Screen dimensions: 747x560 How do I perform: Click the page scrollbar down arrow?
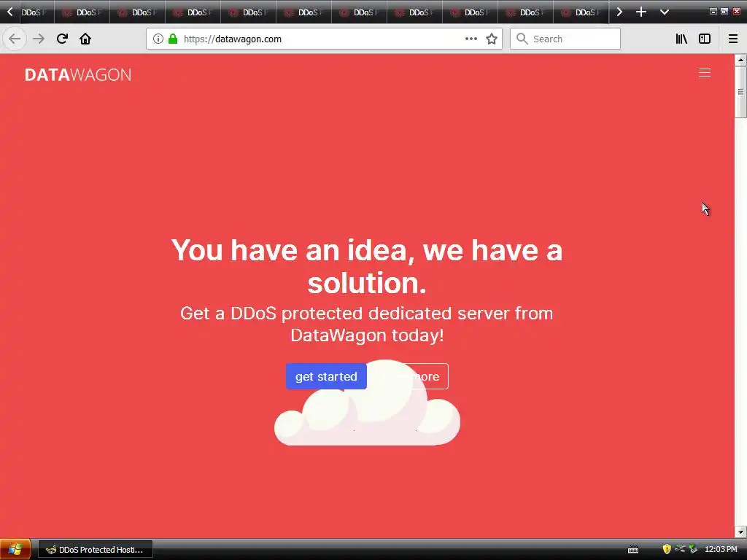pyautogui.click(x=740, y=532)
